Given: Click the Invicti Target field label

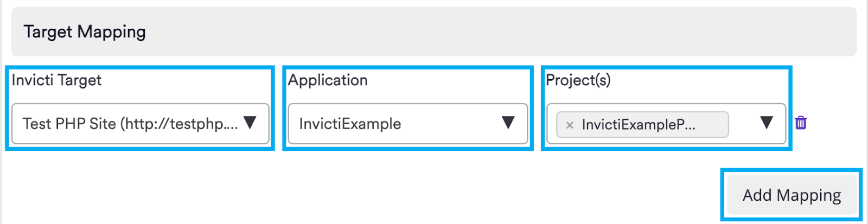Looking at the screenshot, I should (x=56, y=80).
